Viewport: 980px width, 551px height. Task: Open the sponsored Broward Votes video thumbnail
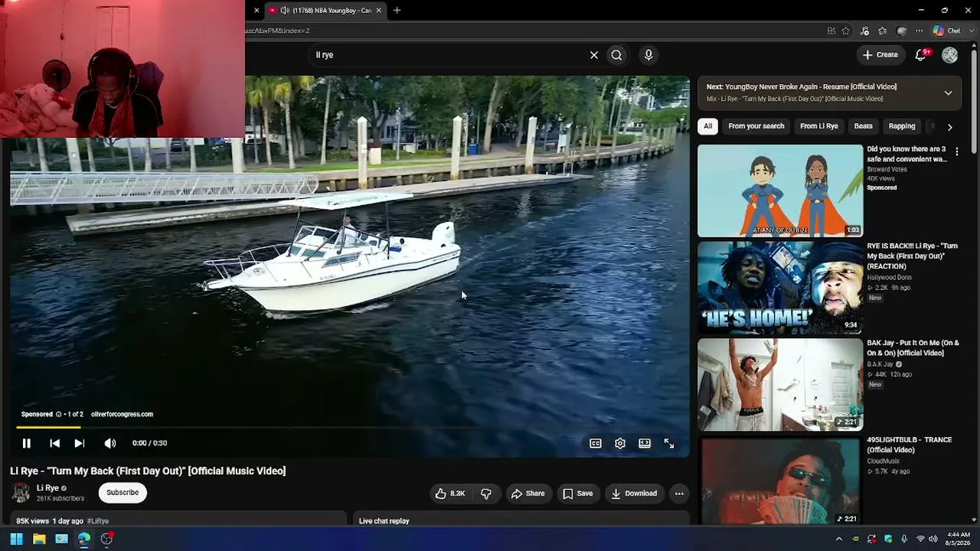point(780,191)
